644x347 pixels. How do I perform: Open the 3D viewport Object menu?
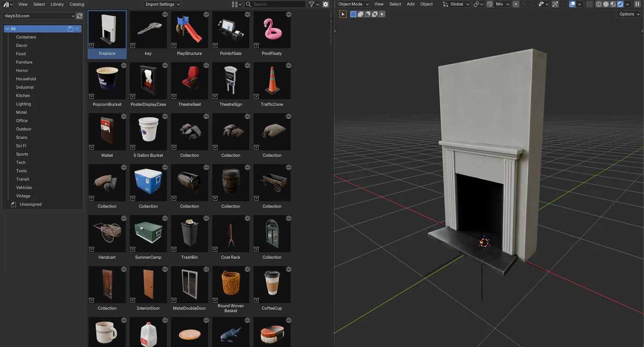click(426, 4)
